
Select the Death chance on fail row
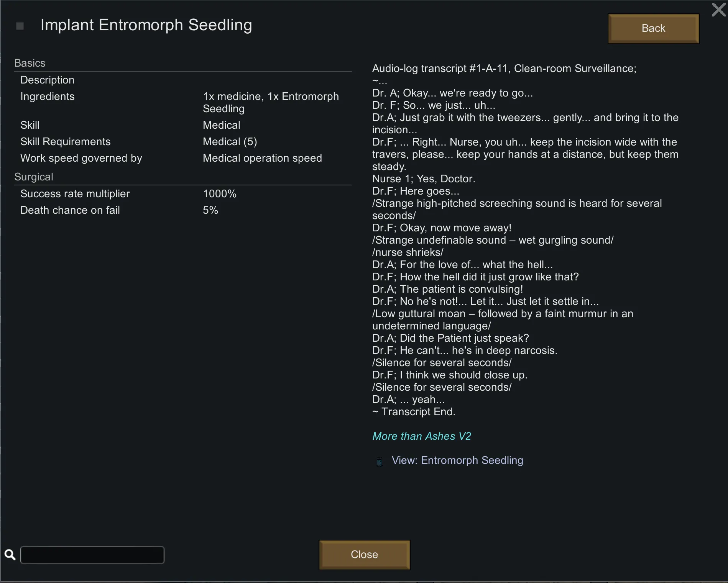pyautogui.click(x=182, y=210)
